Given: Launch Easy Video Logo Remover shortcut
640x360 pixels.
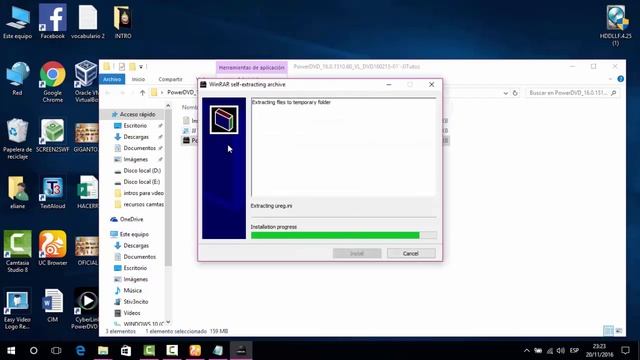Looking at the screenshot, I should [x=17, y=309].
